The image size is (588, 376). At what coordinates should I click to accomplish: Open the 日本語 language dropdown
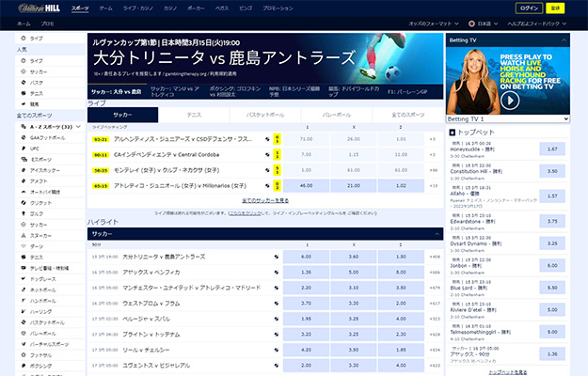pyautogui.click(x=484, y=23)
